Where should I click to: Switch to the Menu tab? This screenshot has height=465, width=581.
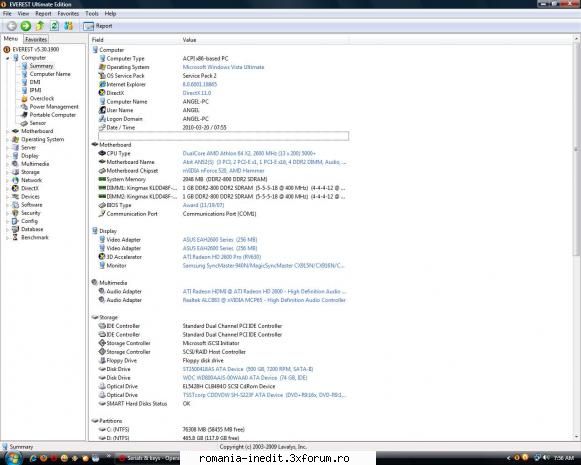coord(11,39)
